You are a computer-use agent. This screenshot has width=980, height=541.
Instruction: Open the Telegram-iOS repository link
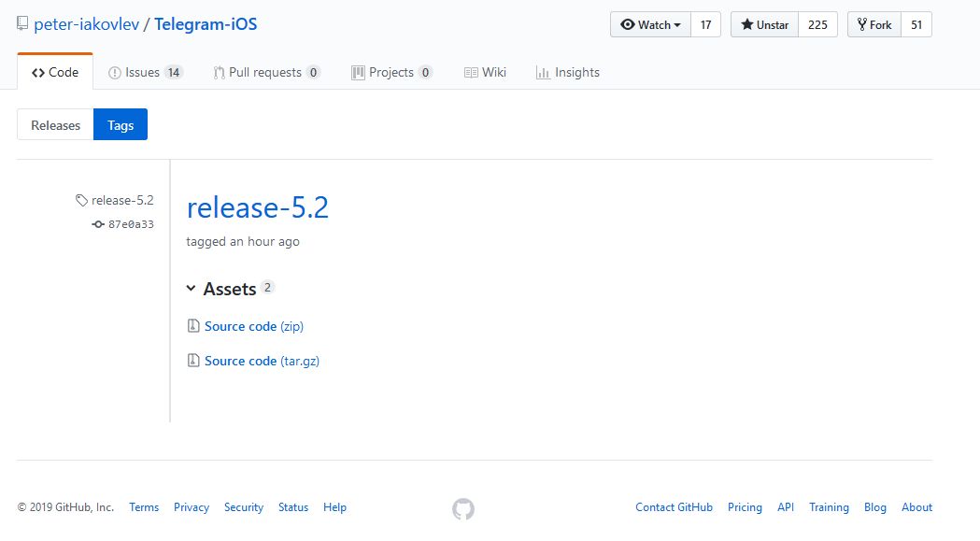206,23
